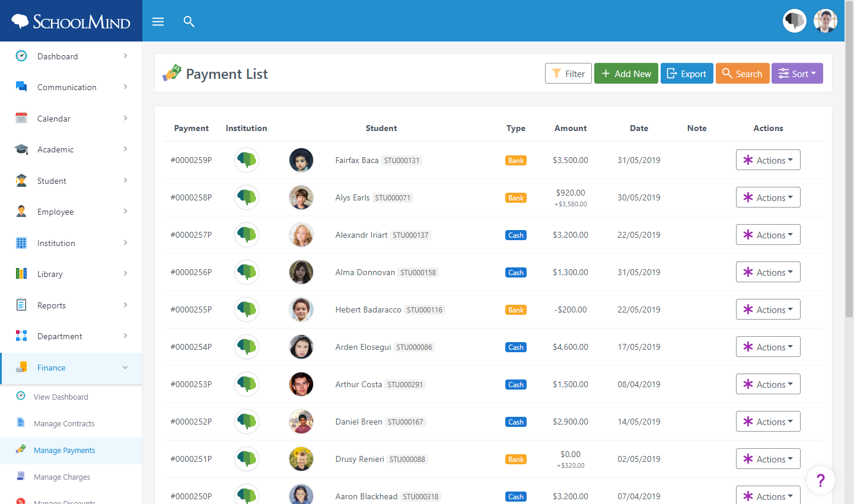Click institution logo for payment #0000259P
854x504 pixels.
tap(247, 160)
